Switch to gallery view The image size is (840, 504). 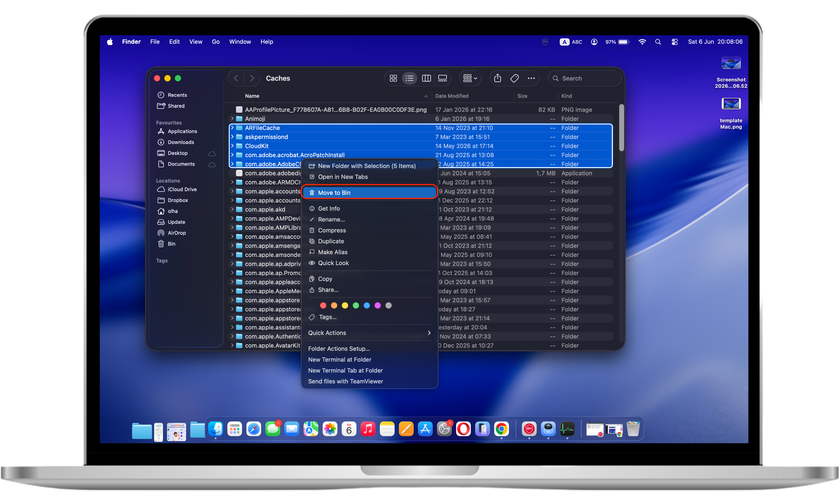click(x=443, y=78)
